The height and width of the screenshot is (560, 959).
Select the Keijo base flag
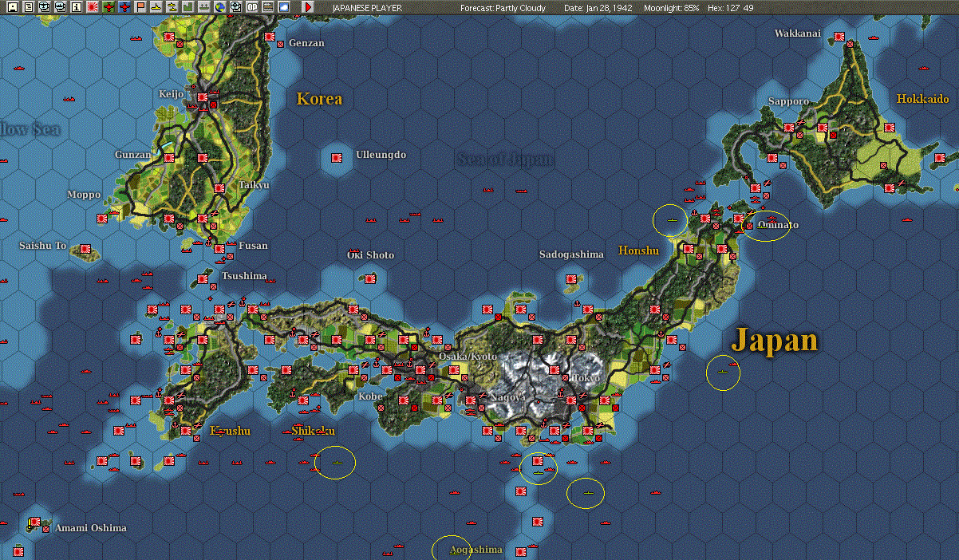pyautogui.click(x=203, y=97)
